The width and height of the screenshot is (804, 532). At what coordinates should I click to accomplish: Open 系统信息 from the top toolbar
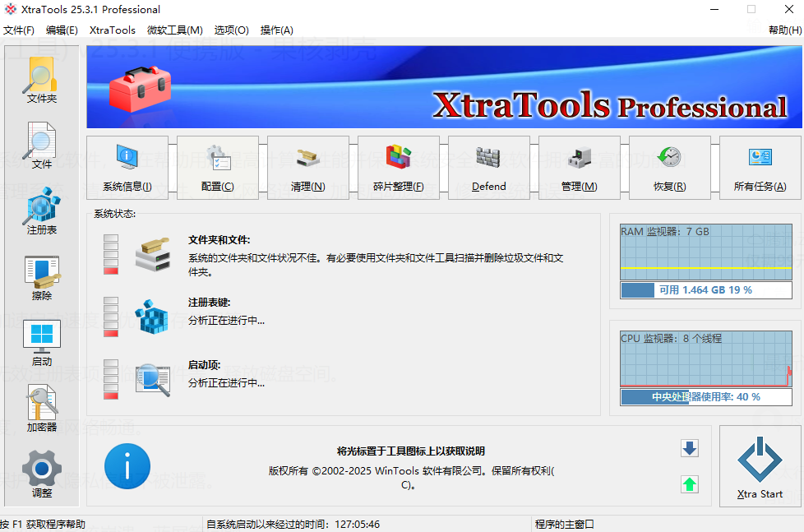pyautogui.click(x=127, y=167)
